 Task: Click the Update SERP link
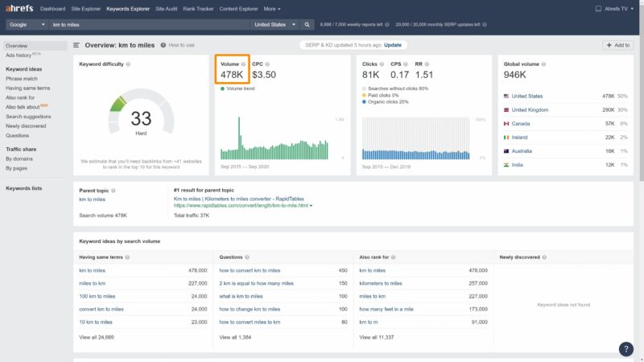click(x=393, y=45)
